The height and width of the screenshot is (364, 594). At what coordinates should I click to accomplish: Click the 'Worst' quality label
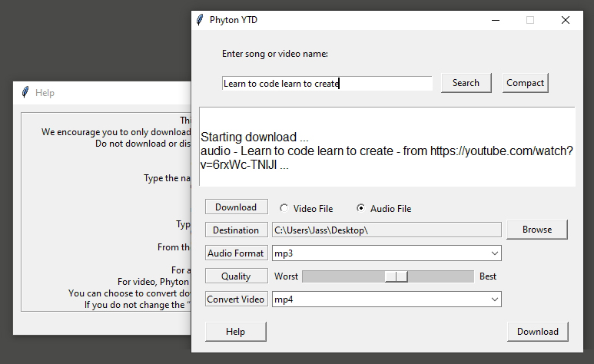[286, 276]
